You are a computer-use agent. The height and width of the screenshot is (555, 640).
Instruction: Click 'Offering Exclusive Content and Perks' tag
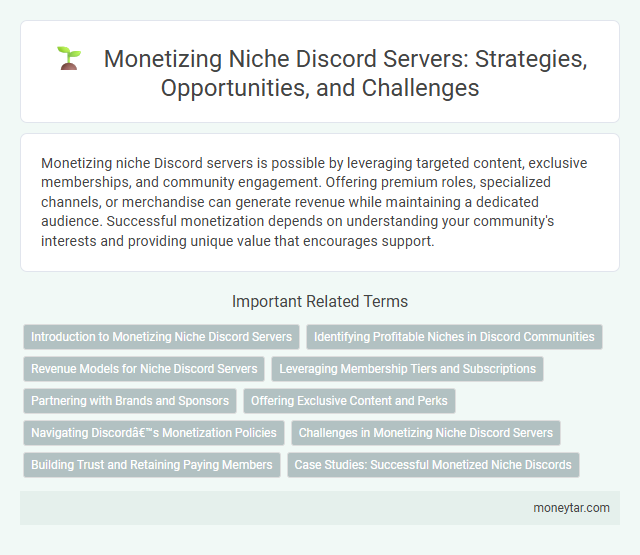tap(349, 401)
